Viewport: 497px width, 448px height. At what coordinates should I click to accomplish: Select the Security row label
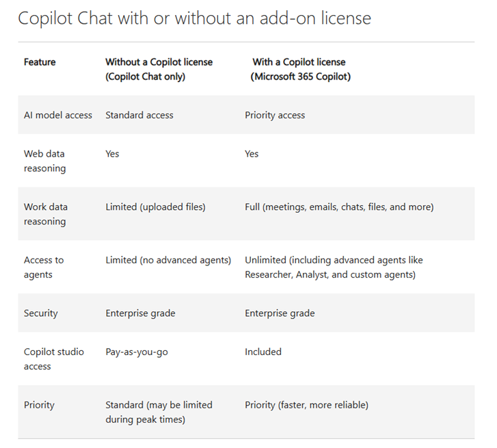point(41,313)
